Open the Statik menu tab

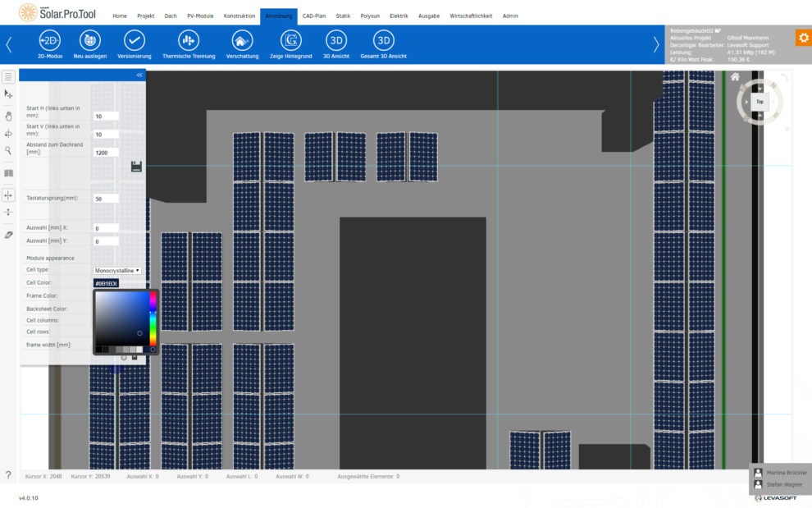(x=343, y=16)
